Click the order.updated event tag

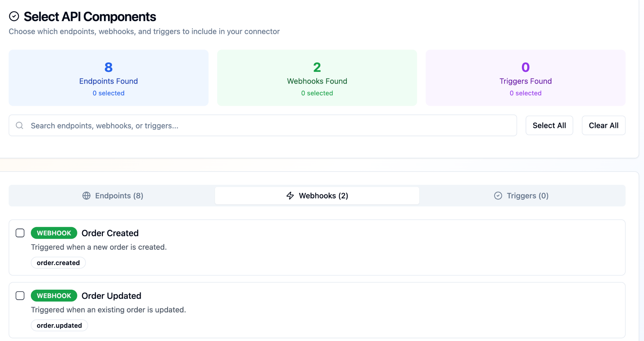point(59,325)
